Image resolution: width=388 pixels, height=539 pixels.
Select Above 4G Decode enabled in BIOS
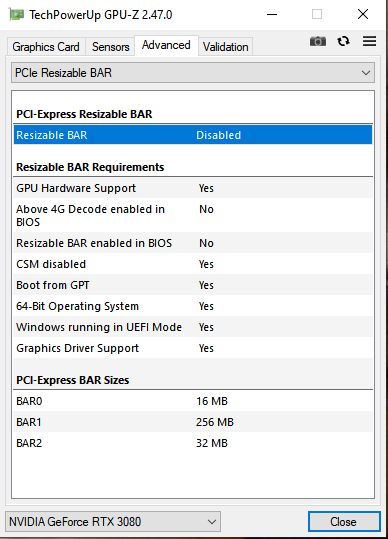pyautogui.click(x=193, y=215)
